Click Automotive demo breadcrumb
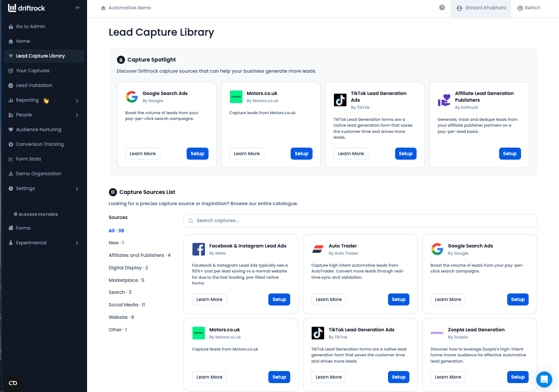Image resolution: width=559 pixels, height=392 pixels. pyautogui.click(x=129, y=8)
